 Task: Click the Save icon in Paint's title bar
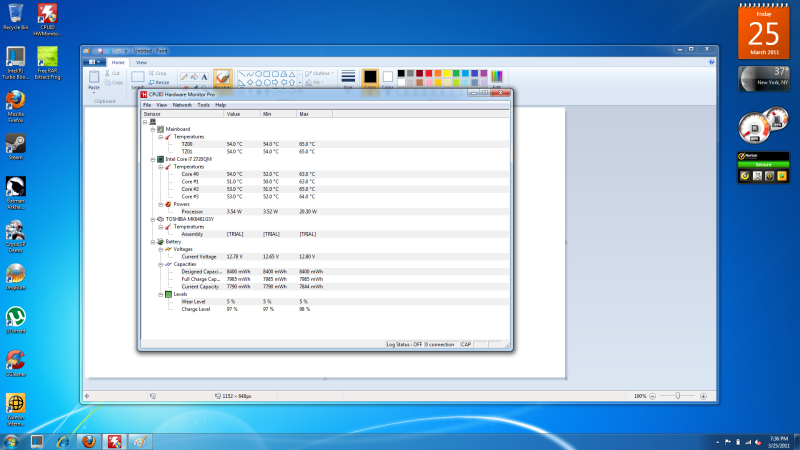pos(101,51)
